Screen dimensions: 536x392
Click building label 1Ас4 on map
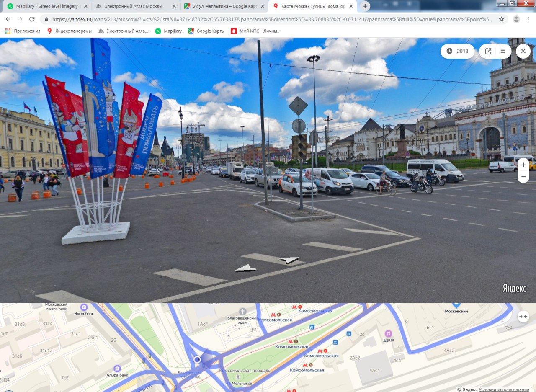[x=203, y=324]
